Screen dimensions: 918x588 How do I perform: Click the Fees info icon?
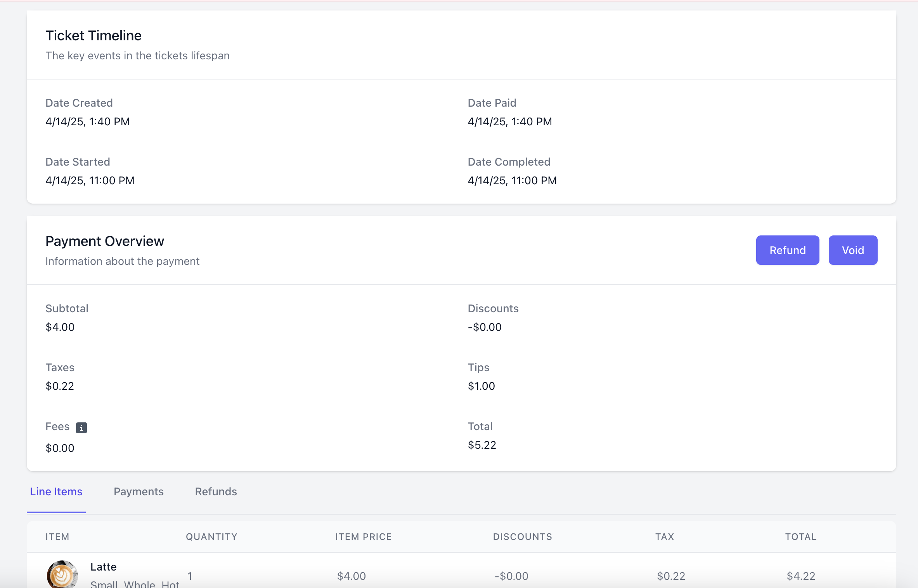pos(81,427)
